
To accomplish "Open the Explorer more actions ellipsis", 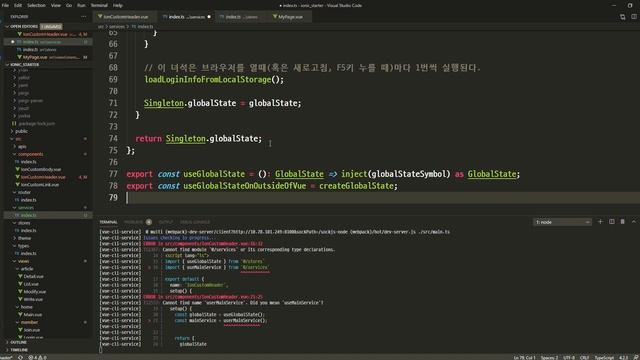I will [x=84, y=17].
